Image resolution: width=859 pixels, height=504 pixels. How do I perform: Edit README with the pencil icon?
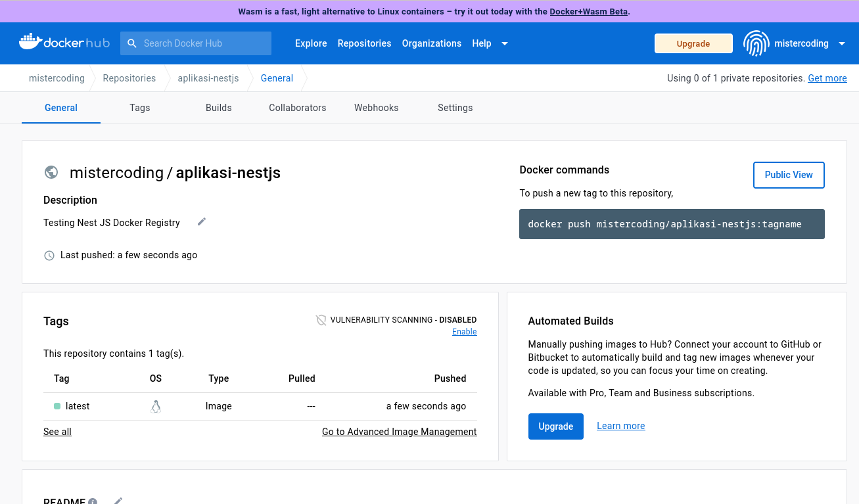click(118, 501)
